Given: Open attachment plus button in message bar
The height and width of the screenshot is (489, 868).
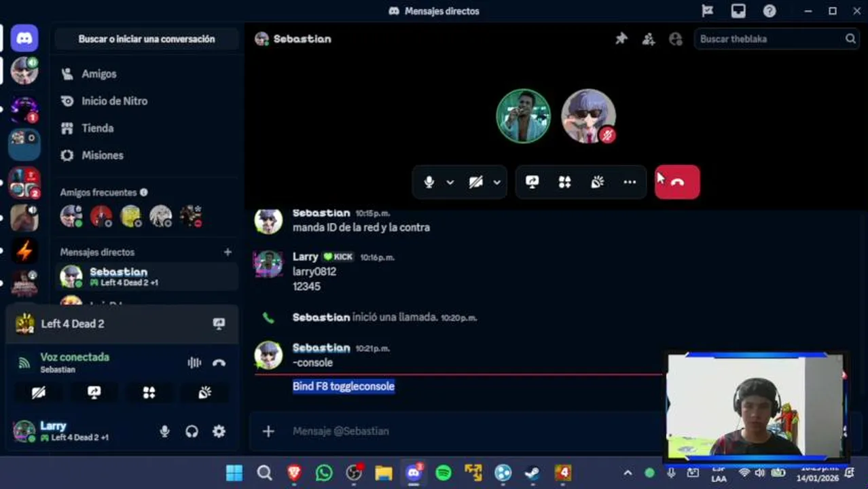Looking at the screenshot, I should 268,431.
